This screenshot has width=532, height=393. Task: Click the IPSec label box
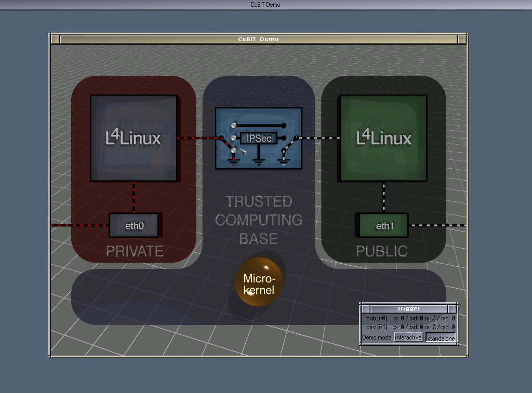[x=259, y=138]
